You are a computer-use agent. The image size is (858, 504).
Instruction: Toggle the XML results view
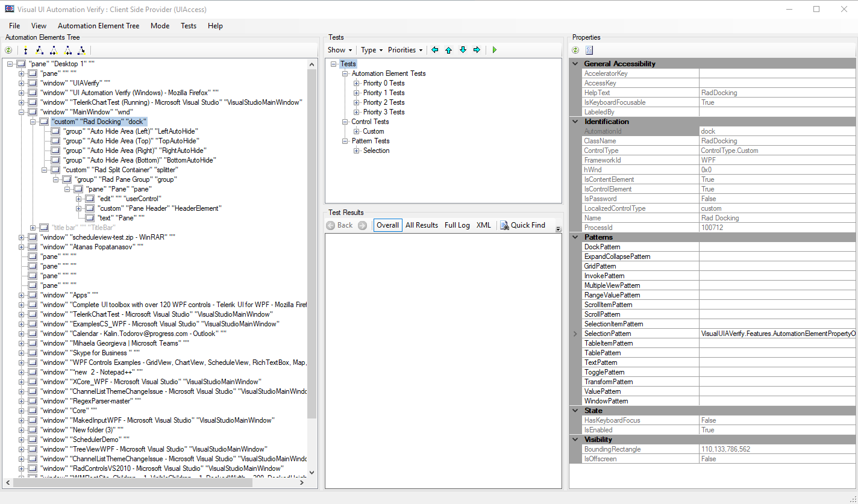click(483, 225)
